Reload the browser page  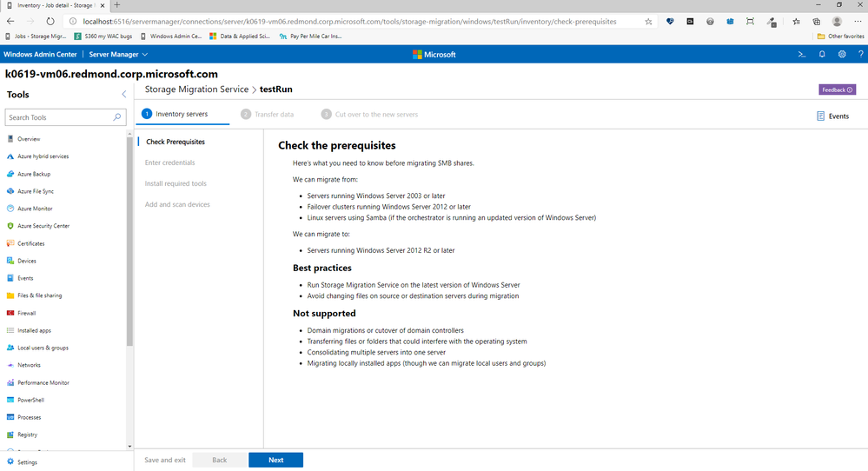(x=50, y=22)
